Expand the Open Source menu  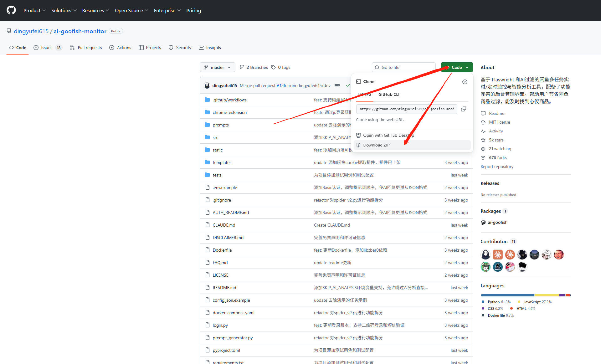point(131,10)
